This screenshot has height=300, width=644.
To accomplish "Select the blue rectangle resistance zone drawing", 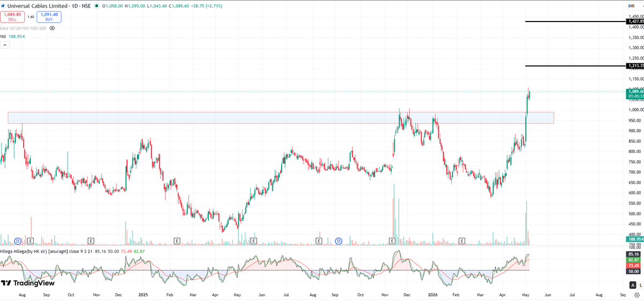I will 280,118.
